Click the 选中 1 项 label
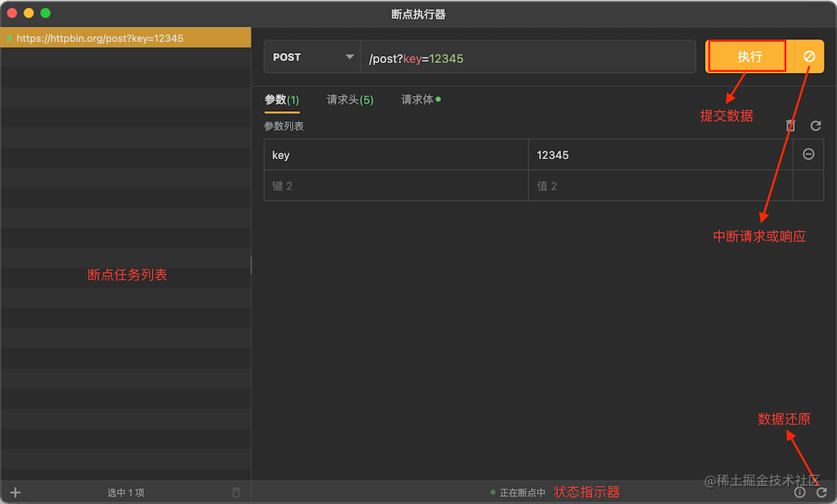 [x=126, y=492]
